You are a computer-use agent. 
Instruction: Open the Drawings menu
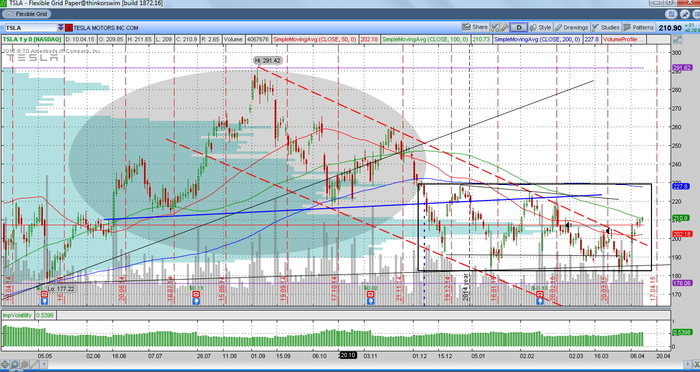tap(571, 28)
